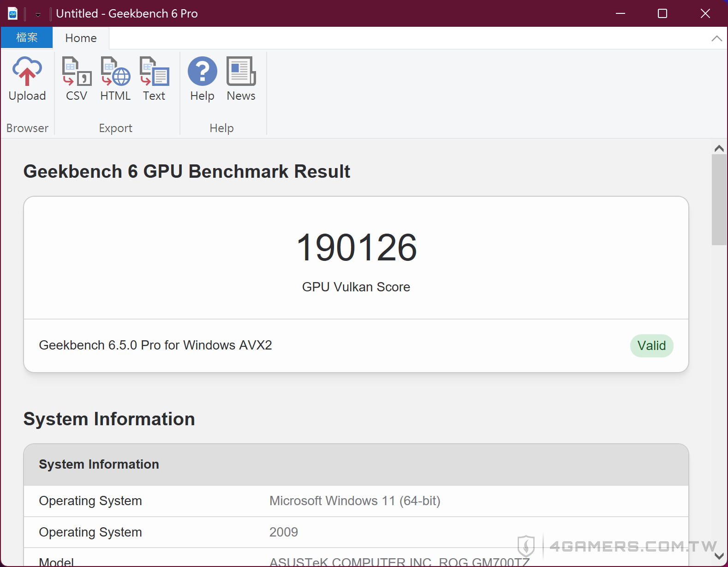Click the scroll up arrow

coord(719,149)
